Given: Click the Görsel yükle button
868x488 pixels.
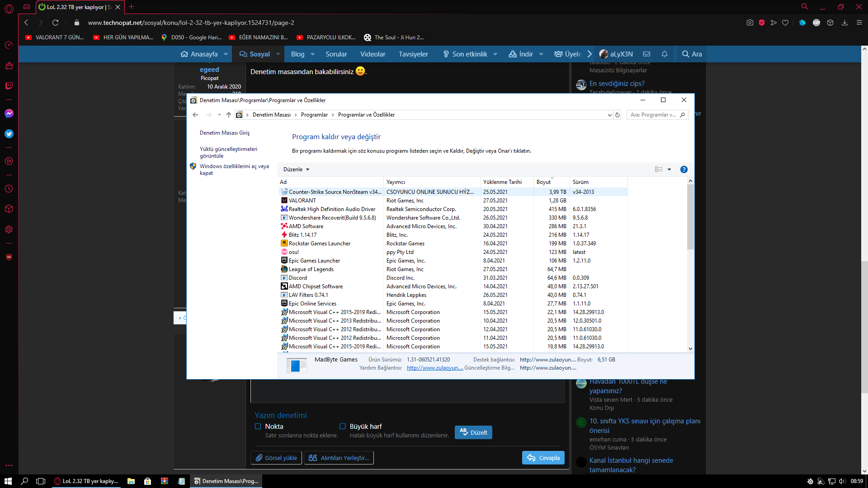Looking at the screenshot, I should (276, 458).
